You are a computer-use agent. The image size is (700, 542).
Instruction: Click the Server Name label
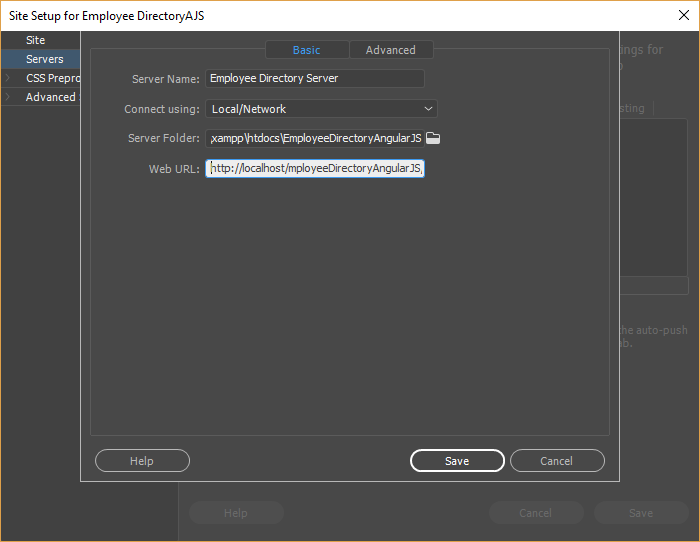click(166, 79)
